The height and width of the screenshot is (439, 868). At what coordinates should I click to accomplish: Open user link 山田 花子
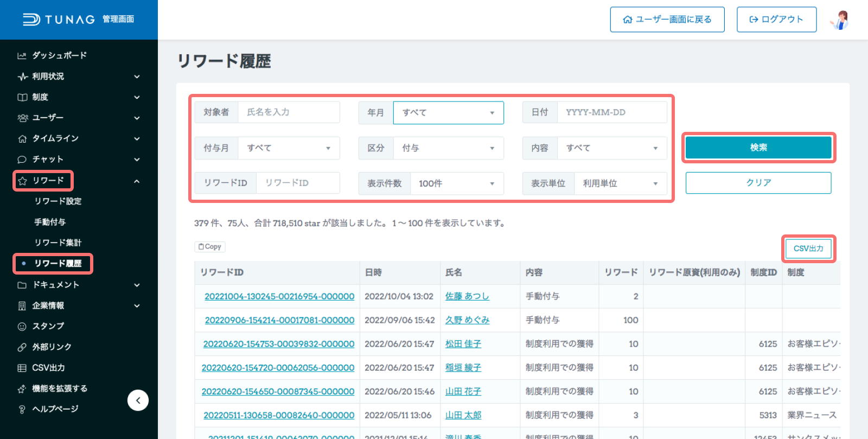463,391
